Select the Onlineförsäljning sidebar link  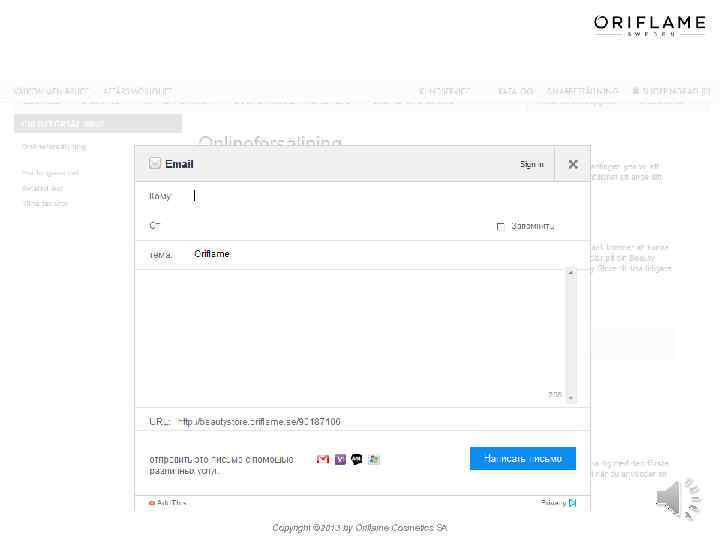(54, 147)
